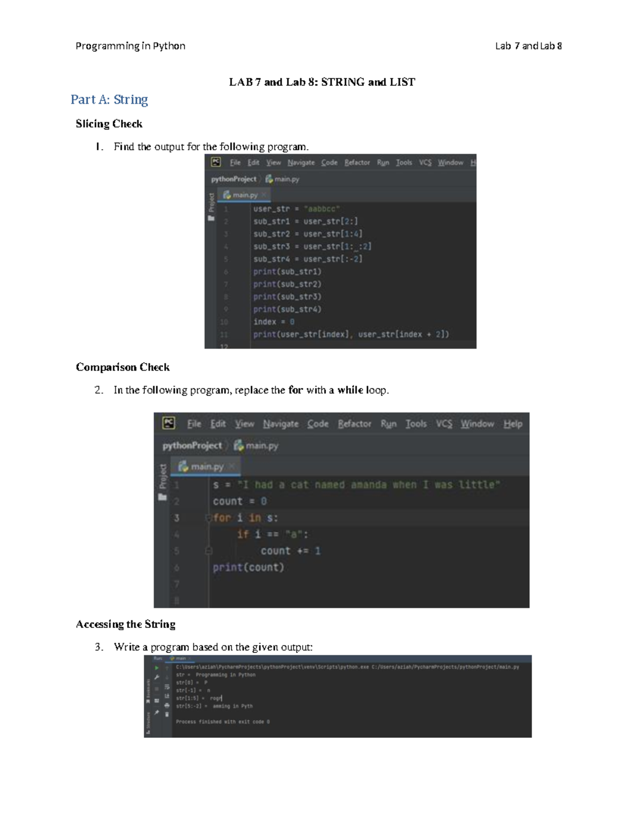
Task: Click the PyCharm logo icon in the toolbar
Action: point(169,424)
